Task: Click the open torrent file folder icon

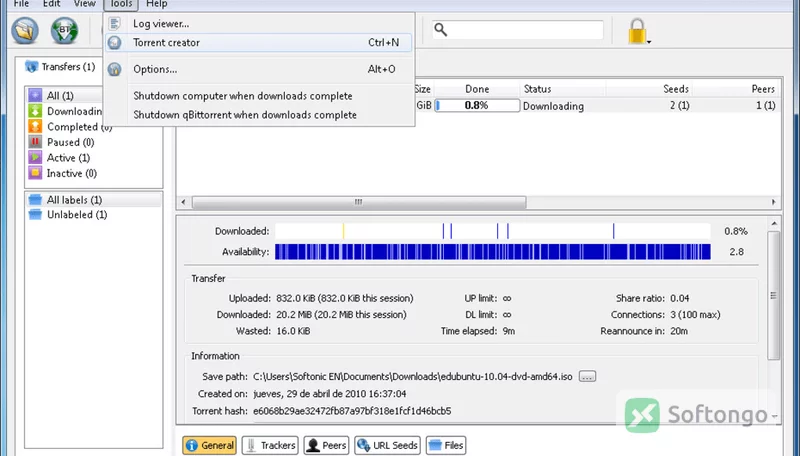Action: 25,31
